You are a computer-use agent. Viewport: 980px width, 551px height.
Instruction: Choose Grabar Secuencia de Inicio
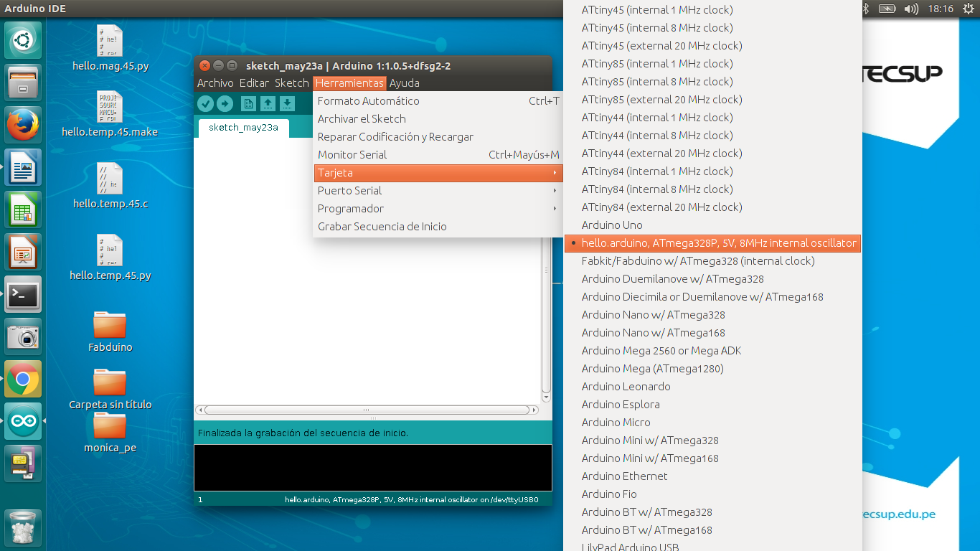tap(438, 227)
